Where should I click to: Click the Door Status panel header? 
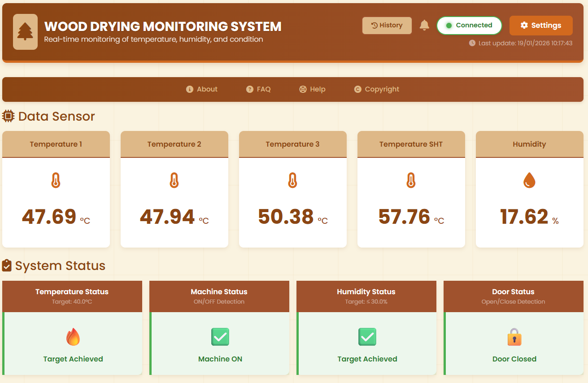(514, 296)
